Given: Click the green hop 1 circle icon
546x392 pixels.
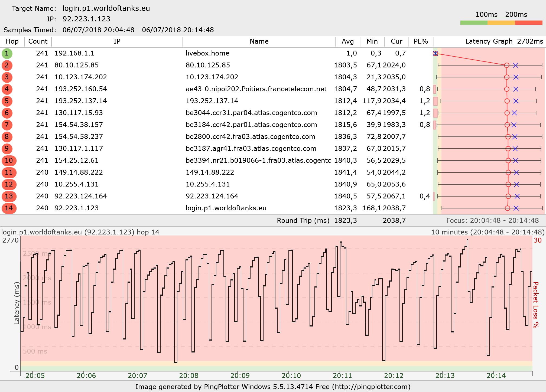Looking at the screenshot, I should [x=7, y=53].
